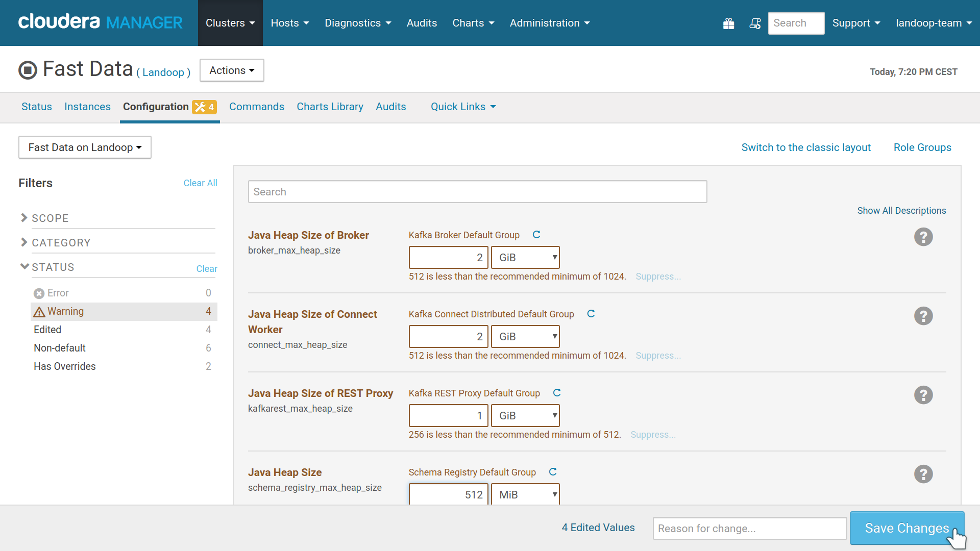Screen dimensions: 980x551
Task: Select Warning filter to show 4 warnings
Action: coord(65,311)
